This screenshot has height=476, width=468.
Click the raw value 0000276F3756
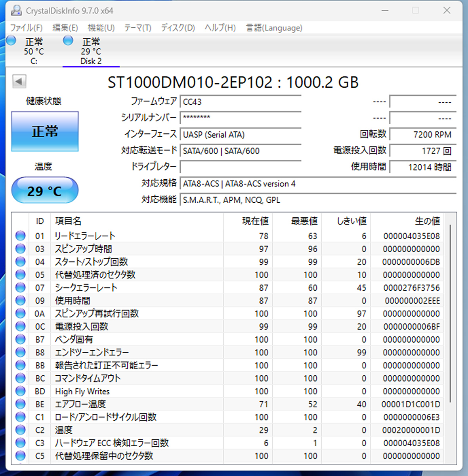[412, 288]
